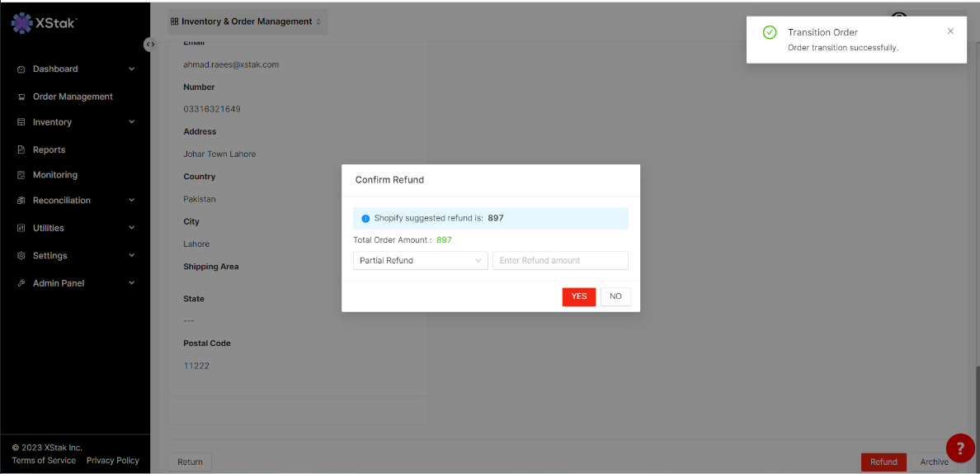Click the red help question mark icon
Viewport: 980px width, 474px height.
[x=959, y=448]
